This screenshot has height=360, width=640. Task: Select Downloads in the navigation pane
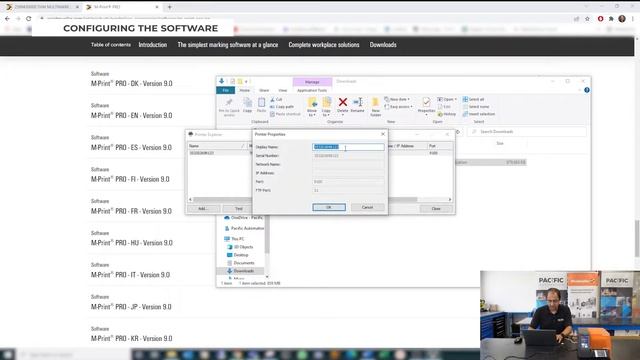[x=241, y=271]
